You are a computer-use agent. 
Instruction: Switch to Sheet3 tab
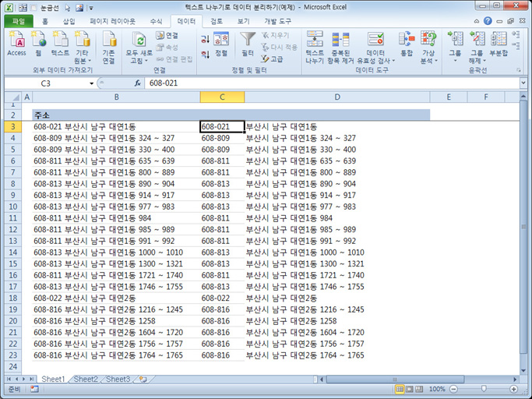click(x=118, y=379)
